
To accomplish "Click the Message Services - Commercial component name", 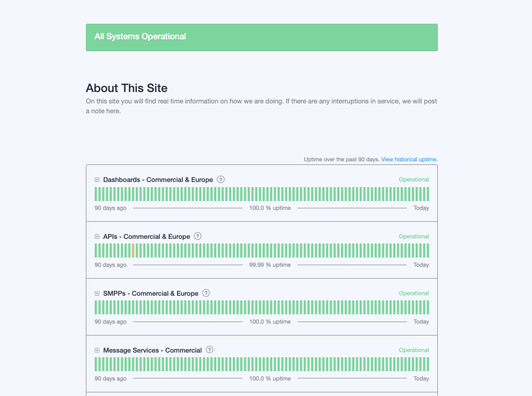I will pyautogui.click(x=152, y=351).
